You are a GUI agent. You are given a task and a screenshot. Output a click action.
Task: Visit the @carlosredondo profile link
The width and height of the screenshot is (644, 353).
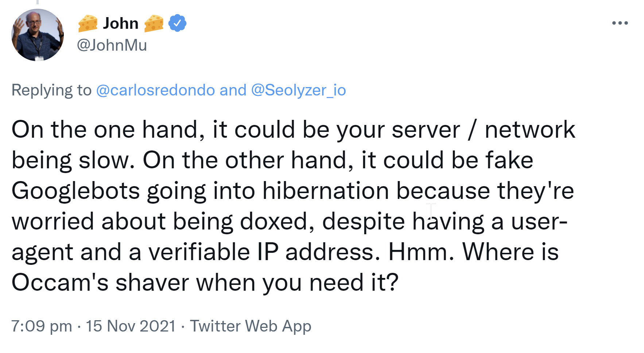(155, 90)
